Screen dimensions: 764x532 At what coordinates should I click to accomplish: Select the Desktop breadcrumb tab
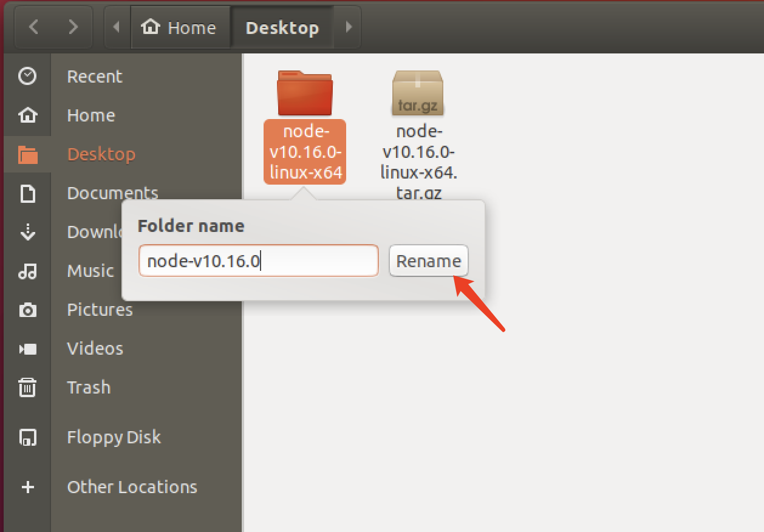click(282, 27)
